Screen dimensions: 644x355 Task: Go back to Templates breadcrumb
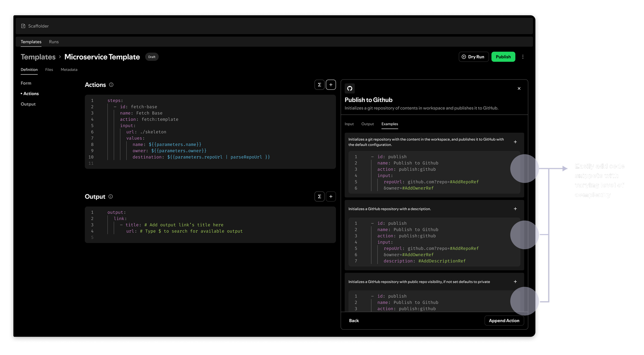point(38,57)
